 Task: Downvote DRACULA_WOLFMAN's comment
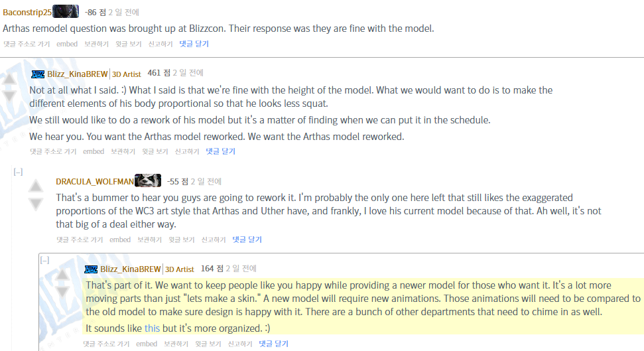click(36, 204)
